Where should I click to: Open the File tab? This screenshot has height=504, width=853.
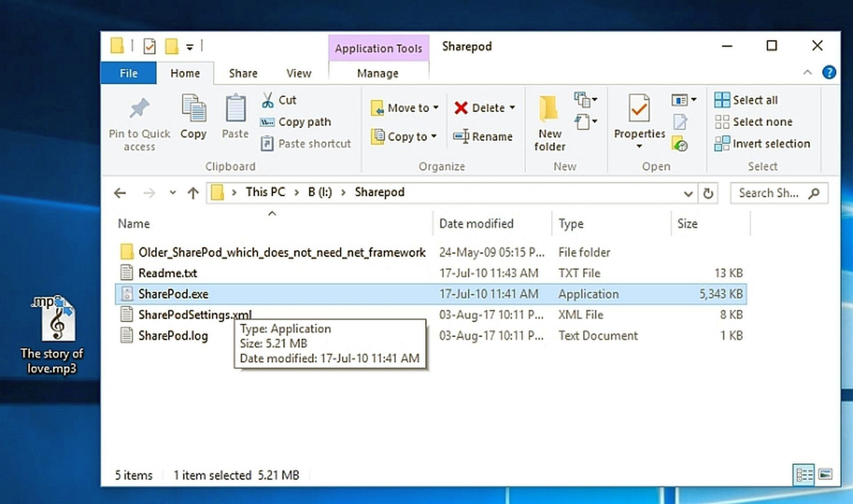(x=129, y=73)
